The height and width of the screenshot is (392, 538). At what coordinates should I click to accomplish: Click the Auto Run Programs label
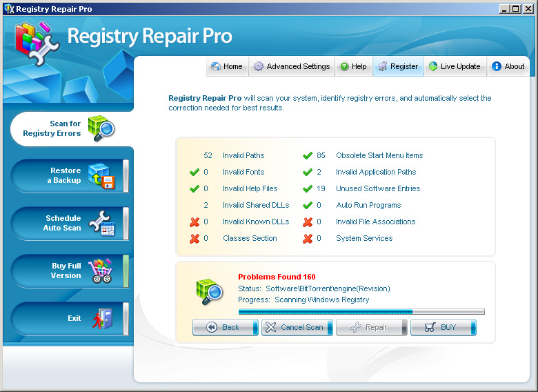click(x=368, y=205)
